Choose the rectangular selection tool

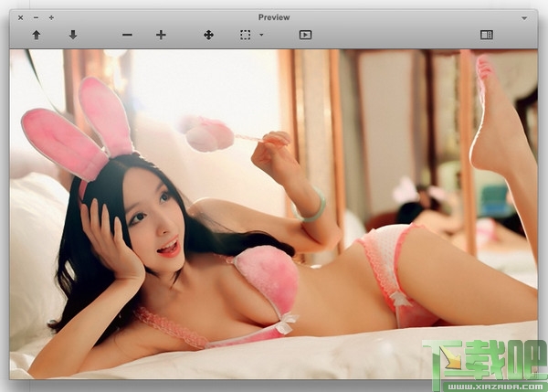point(246,35)
